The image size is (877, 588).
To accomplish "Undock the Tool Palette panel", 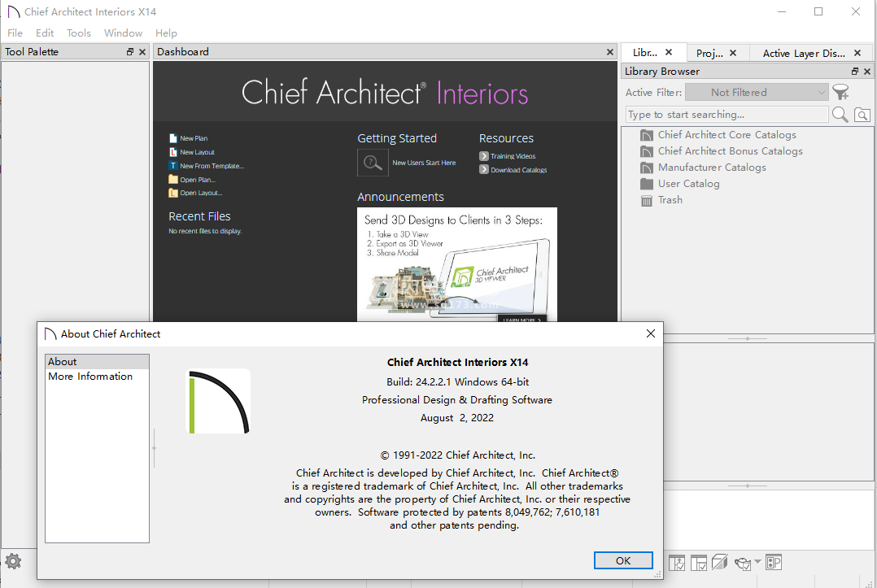I will click(130, 51).
